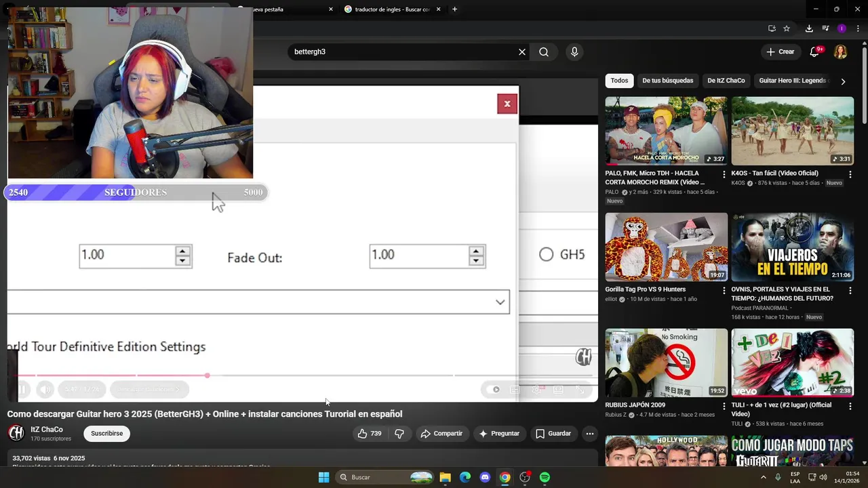Open more actions ellipsis below the video
868x488 pixels.
click(x=590, y=434)
